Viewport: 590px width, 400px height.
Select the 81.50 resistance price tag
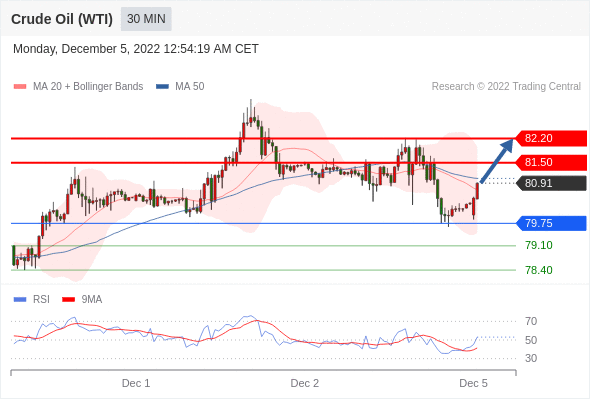pos(551,163)
